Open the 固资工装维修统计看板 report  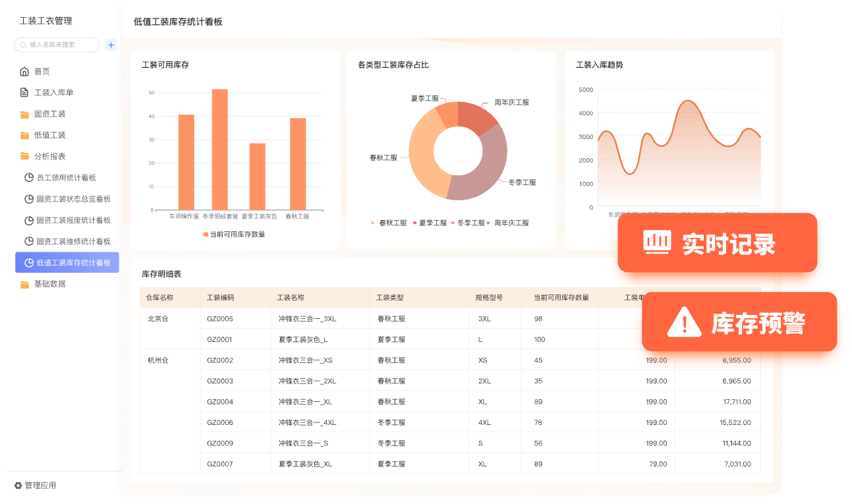[x=73, y=242]
